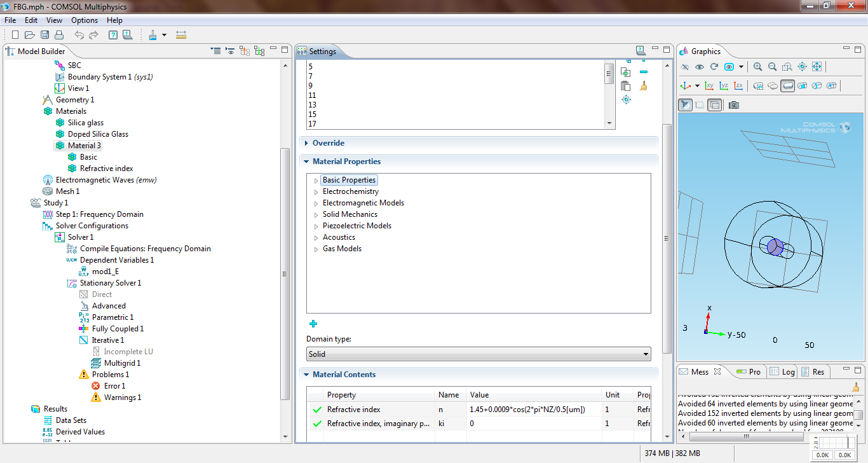Switch to the Pro progress tab
This screenshot has width=868, height=463.
(748, 371)
